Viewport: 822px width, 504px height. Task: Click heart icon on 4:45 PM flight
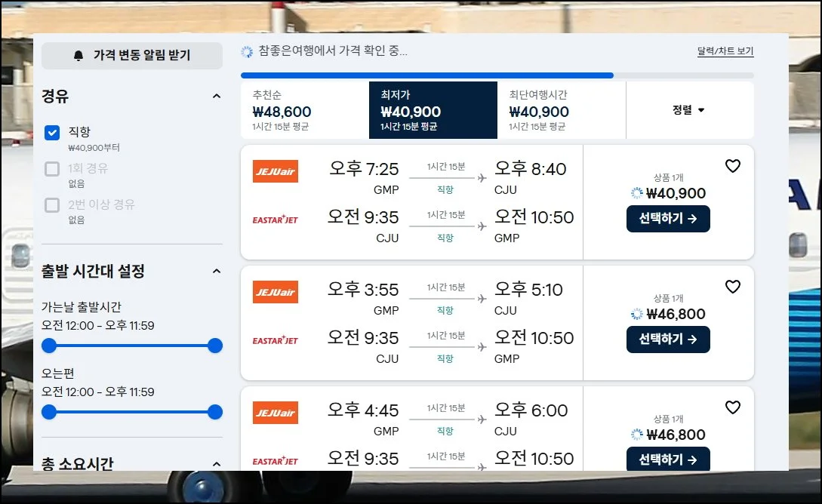(732, 407)
